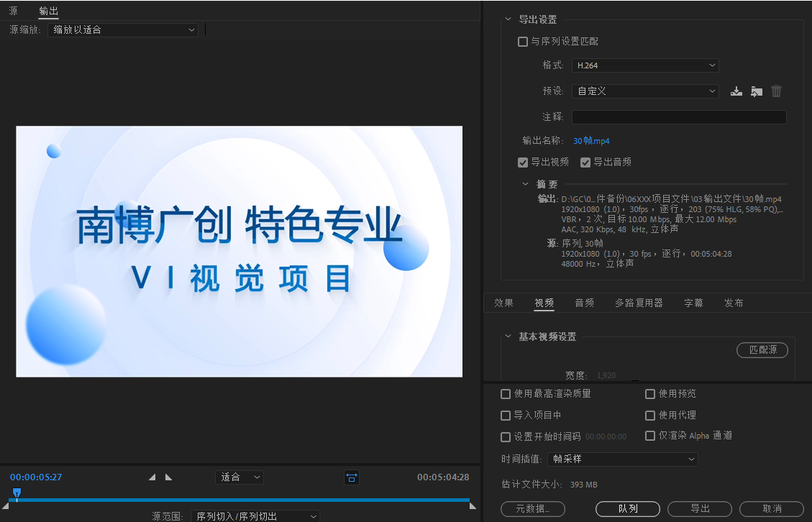This screenshot has height=522, width=812.
Task: Click the delete preset trash icon
Action: 776,91
